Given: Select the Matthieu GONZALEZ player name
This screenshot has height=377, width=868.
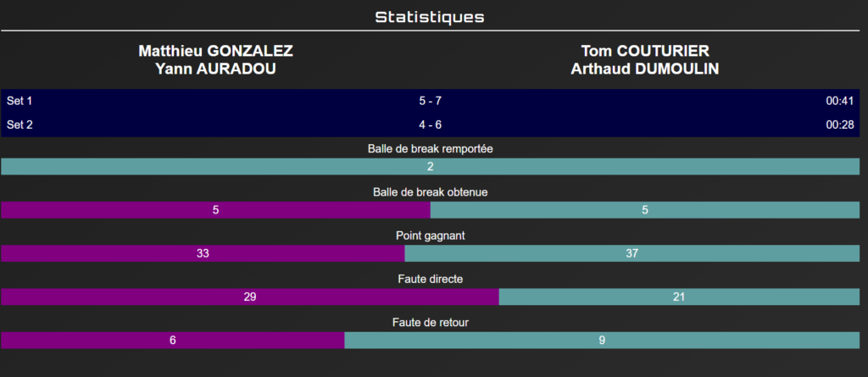Looking at the screenshot, I should tap(216, 52).
